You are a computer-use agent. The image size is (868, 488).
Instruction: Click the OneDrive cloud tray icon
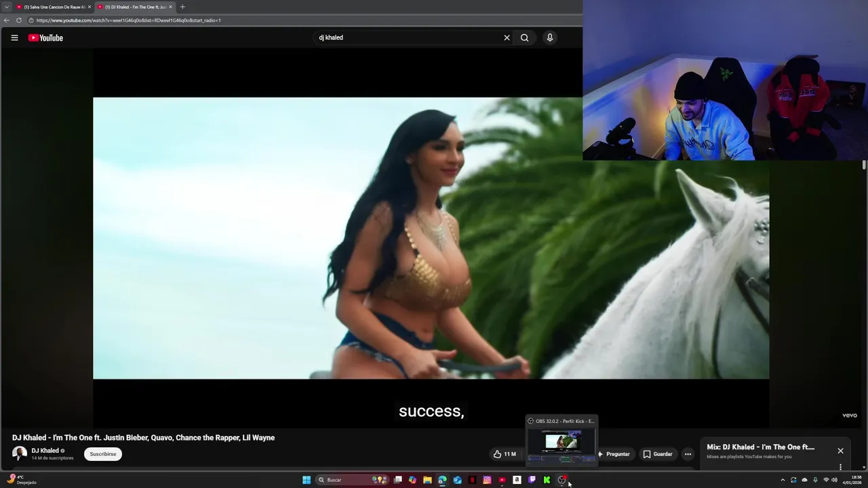click(805, 480)
